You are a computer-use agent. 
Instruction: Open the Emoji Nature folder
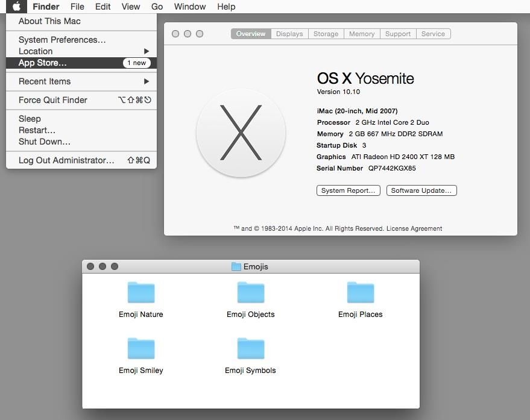pos(140,292)
